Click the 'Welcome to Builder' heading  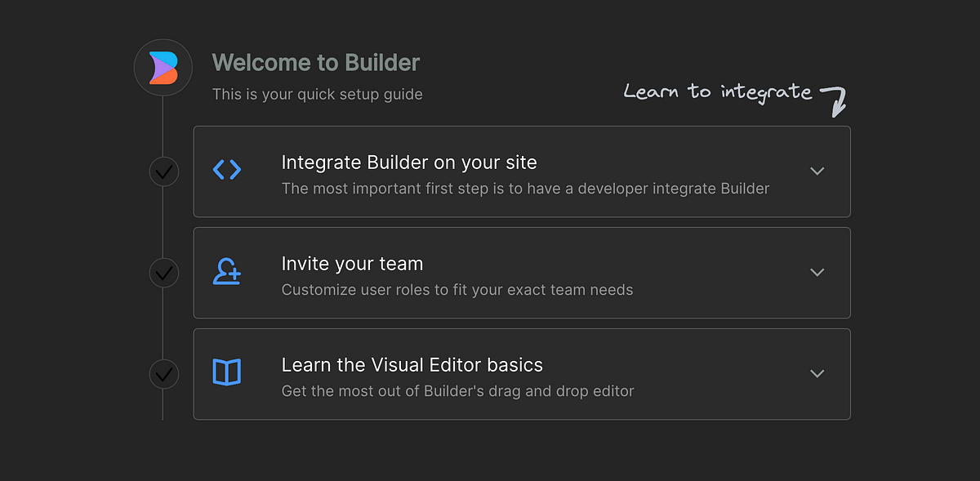pos(316,62)
